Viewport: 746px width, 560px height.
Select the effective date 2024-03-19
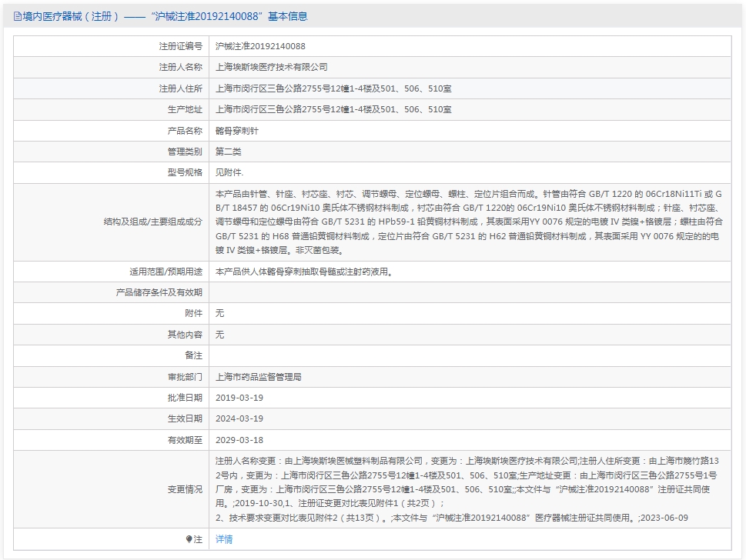tap(239, 418)
